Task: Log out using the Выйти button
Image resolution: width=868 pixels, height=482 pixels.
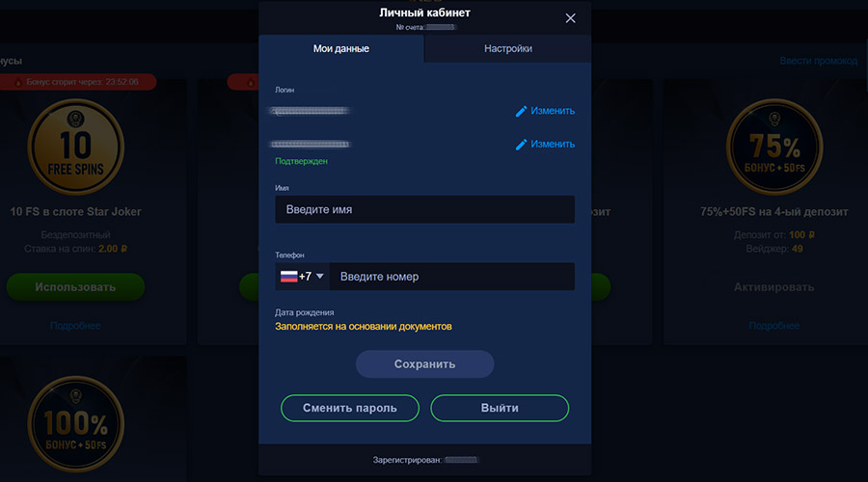Action: 500,408
